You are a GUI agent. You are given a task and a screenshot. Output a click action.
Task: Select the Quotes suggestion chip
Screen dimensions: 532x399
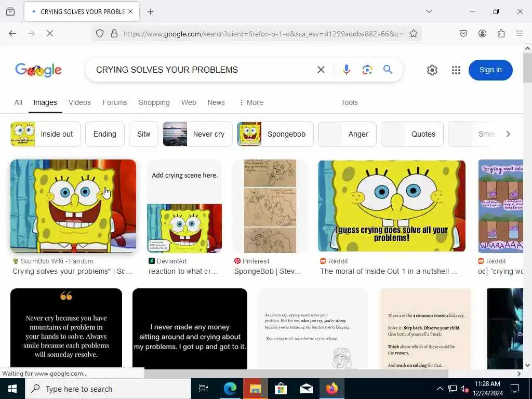point(412,134)
